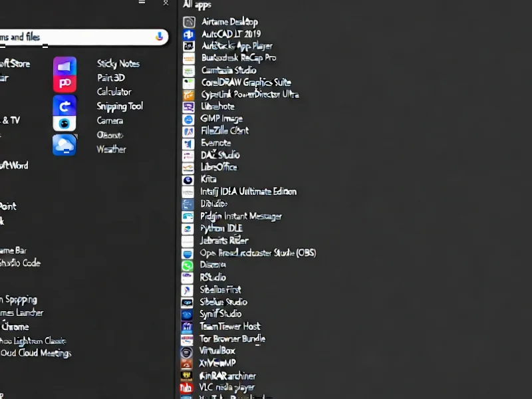Open AutoCAD LT 2019
Image resolution: width=532 pixels, height=399 pixels.
(x=231, y=33)
